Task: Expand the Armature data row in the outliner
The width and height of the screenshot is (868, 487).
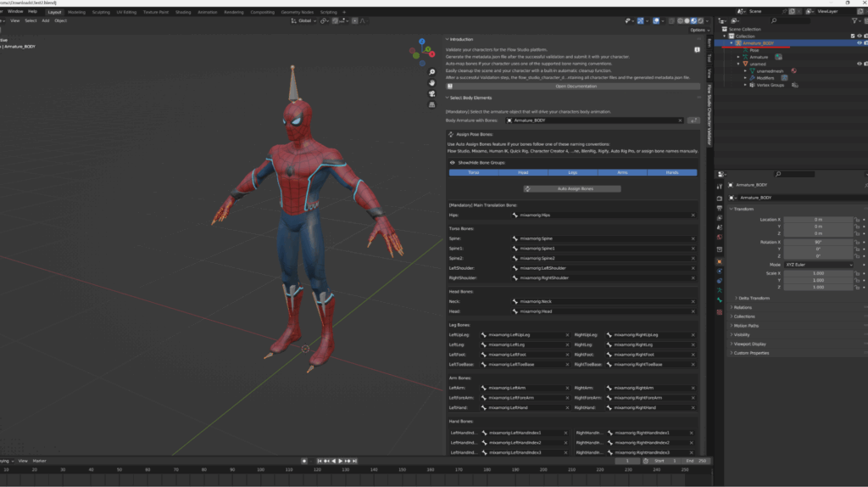Action: click(738, 57)
